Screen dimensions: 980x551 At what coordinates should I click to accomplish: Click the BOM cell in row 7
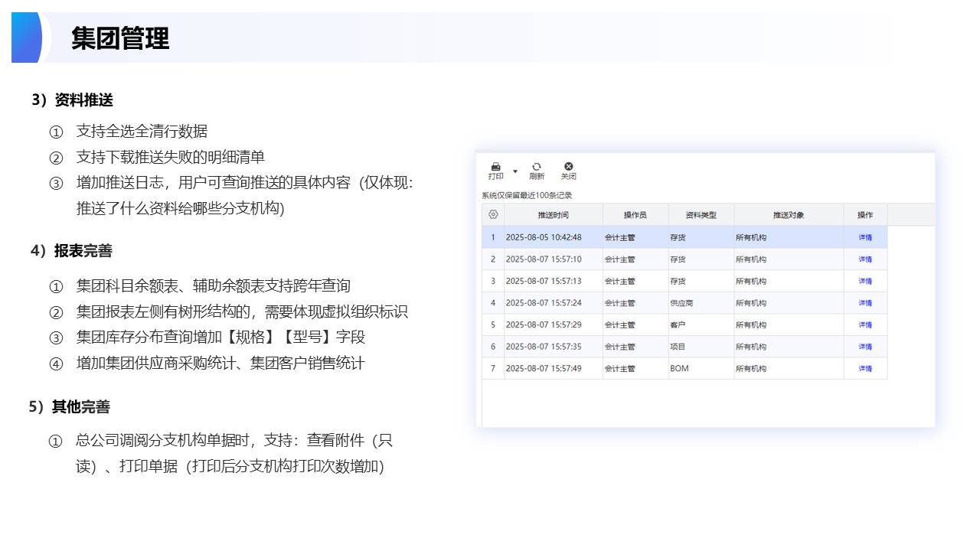pos(679,368)
